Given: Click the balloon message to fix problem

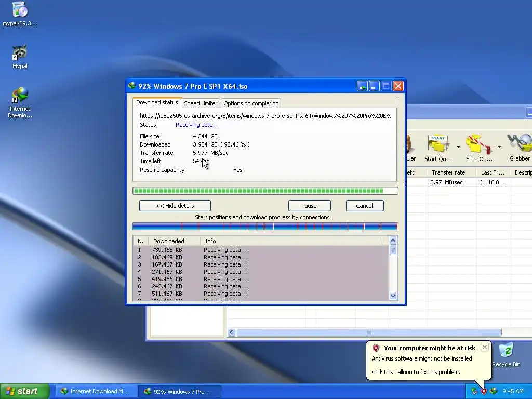Looking at the screenshot, I should [x=416, y=372].
